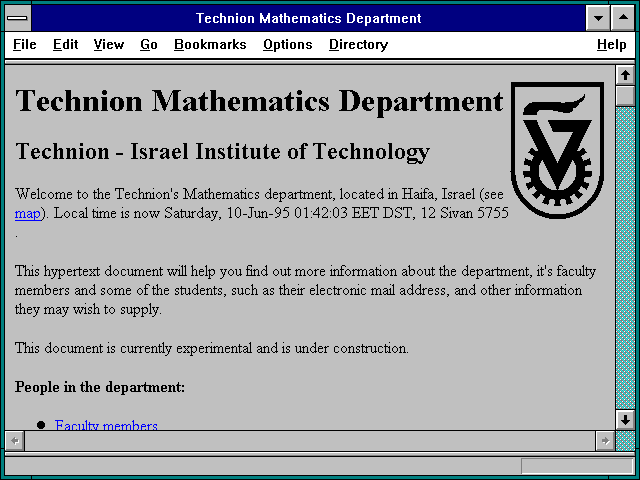This screenshot has width=640, height=480.
Task: Open the Edit menu
Action: click(x=65, y=44)
